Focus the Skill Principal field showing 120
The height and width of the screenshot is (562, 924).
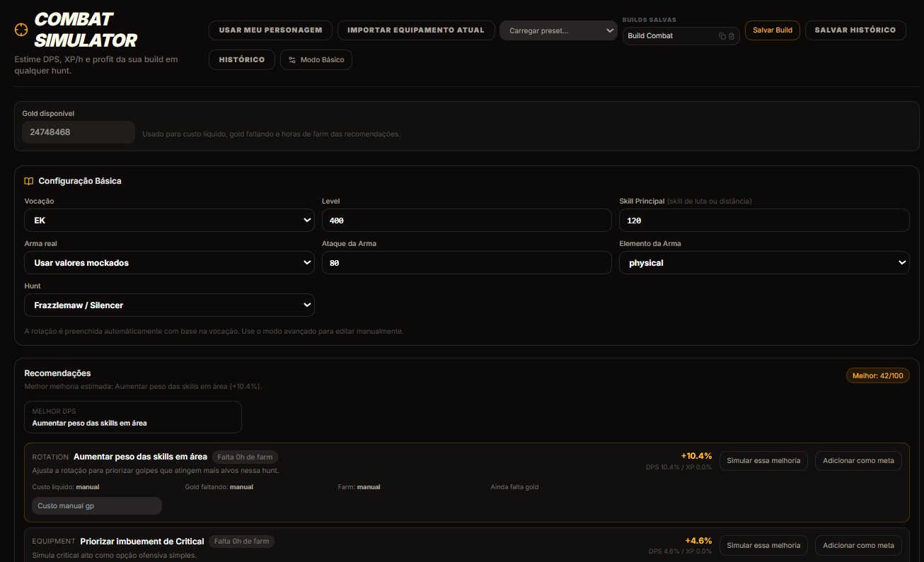click(764, 221)
